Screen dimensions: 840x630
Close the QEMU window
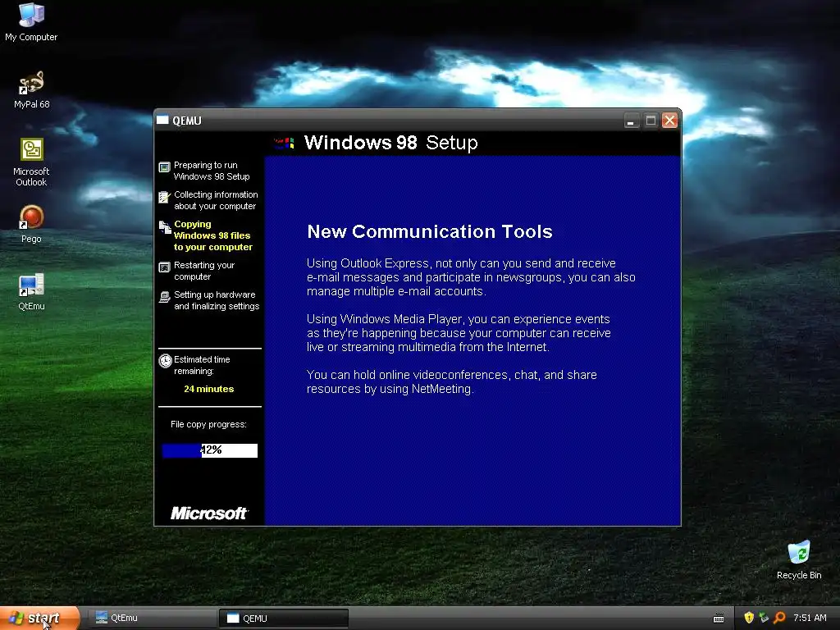pyautogui.click(x=669, y=121)
